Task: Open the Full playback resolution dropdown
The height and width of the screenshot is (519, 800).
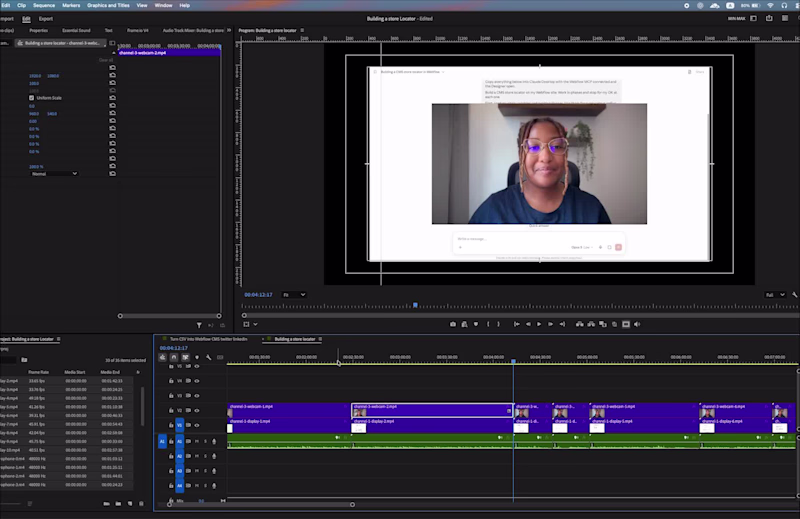Action: point(775,294)
